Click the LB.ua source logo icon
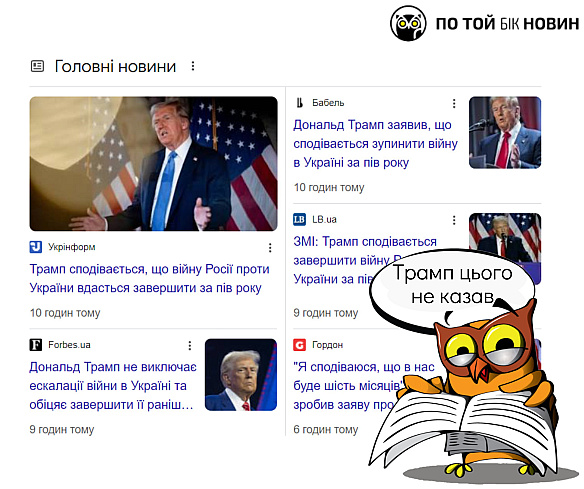584x489 pixels. tap(299, 219)
